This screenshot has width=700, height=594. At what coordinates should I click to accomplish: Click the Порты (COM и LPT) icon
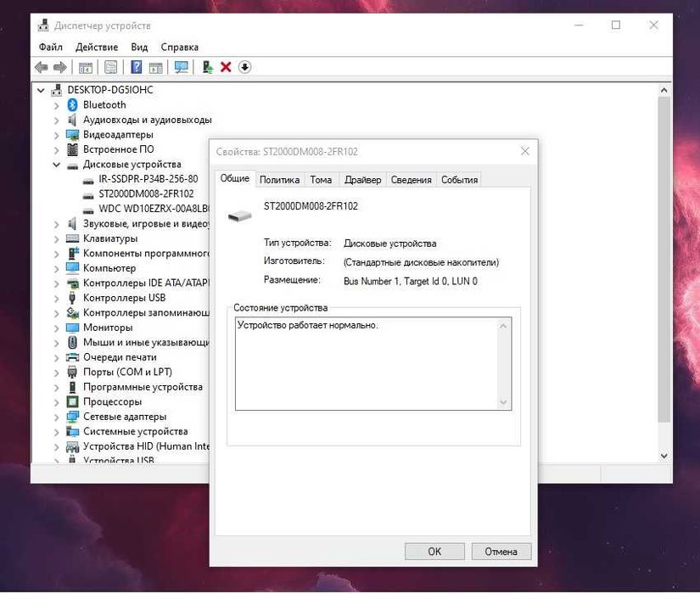72,372
